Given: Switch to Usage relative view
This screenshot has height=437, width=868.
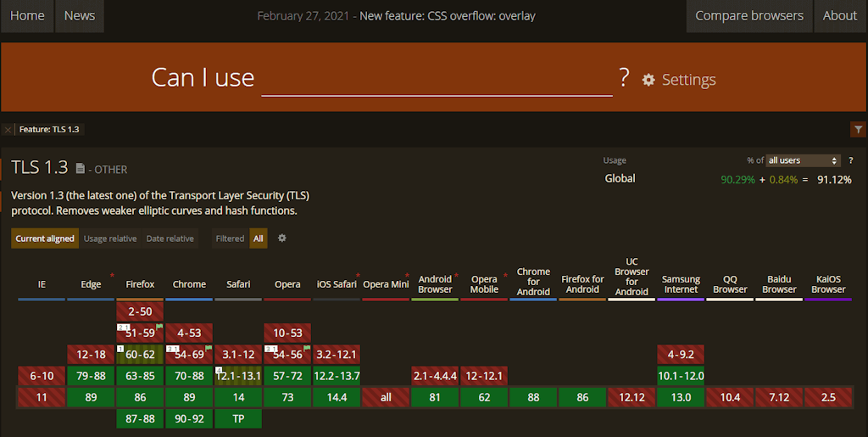Looking at the screenshot, I should click(110, 238).
